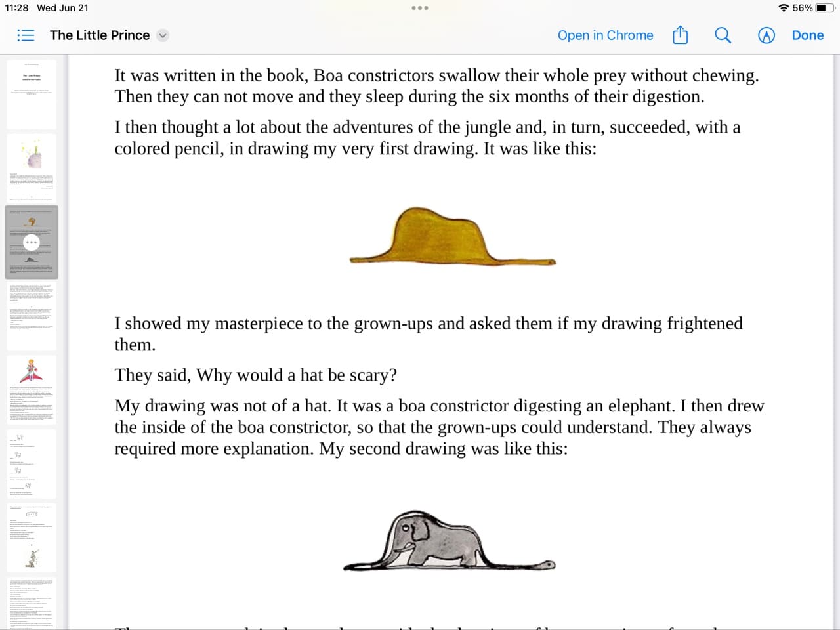This screenshot has width=840, height=630.
Task: Tap the ellipsis menu on the current page thumbnail
Action: [31, 243]
